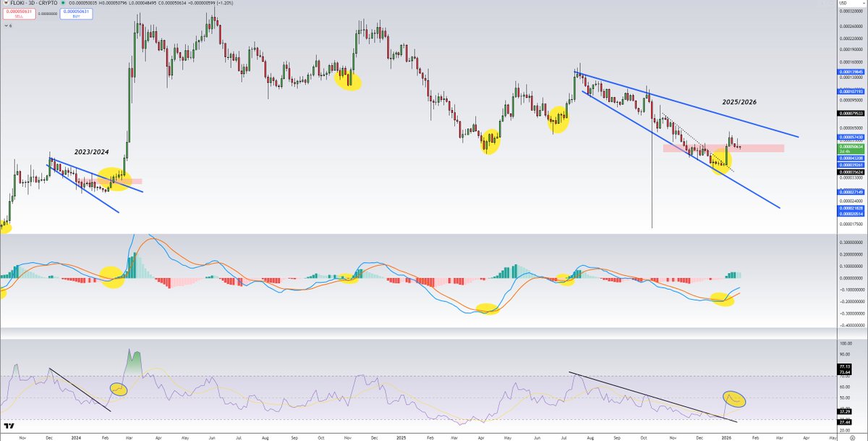868x441 pixels.
Task: Click the yellow ellipse on RSI near 2026
Action: click(734, 398)
